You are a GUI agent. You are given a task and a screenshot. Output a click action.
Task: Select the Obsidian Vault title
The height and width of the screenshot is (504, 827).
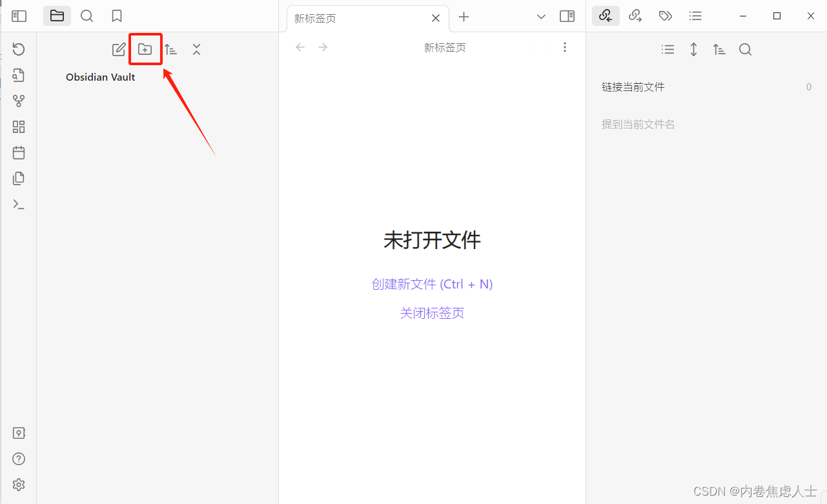click(101, 77)
